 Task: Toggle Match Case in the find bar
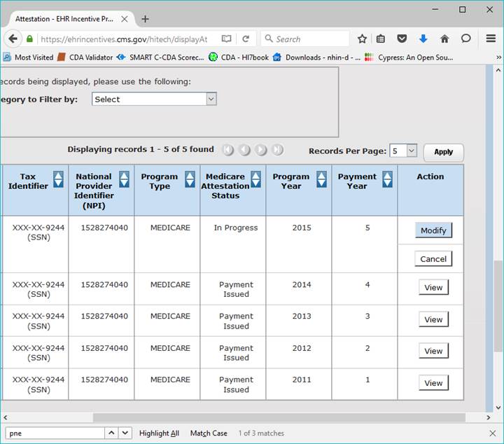209,433
